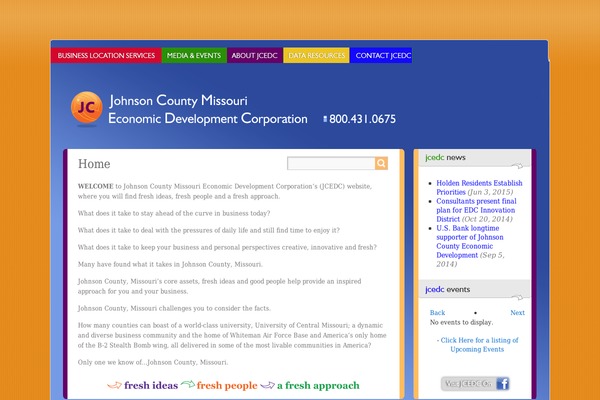The width and height of the screenshot is (600, 400).
Task: Open the Holden Residents Establish Priorities article
Action: [479, 188]
